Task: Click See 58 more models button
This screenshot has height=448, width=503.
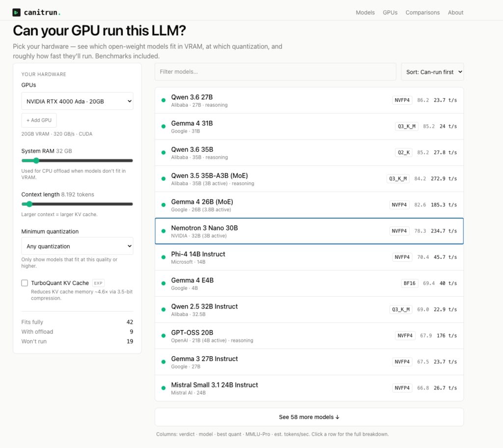Action: [309, 417]
